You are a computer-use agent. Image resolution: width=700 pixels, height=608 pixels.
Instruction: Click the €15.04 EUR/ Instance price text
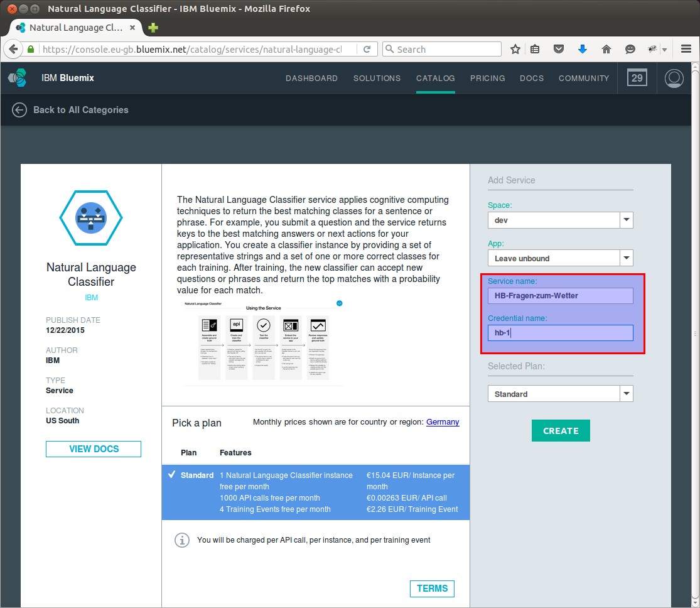click(410, 480)
